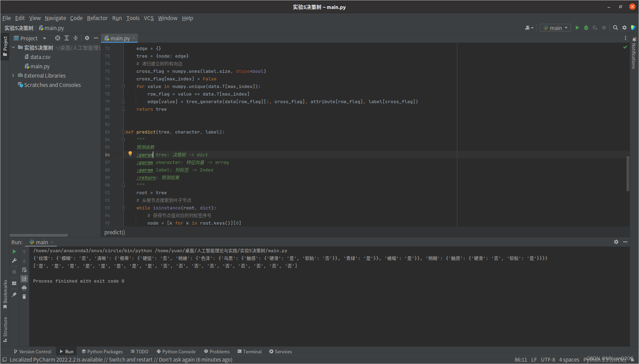Run main with the green toolbar play button
Screen dimensions: 639x364
coord(577,28)
